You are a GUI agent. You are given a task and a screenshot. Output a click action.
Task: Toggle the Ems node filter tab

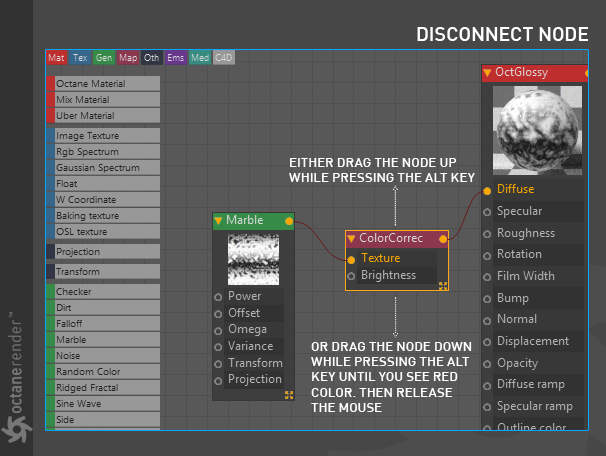[x=175, y=58]
